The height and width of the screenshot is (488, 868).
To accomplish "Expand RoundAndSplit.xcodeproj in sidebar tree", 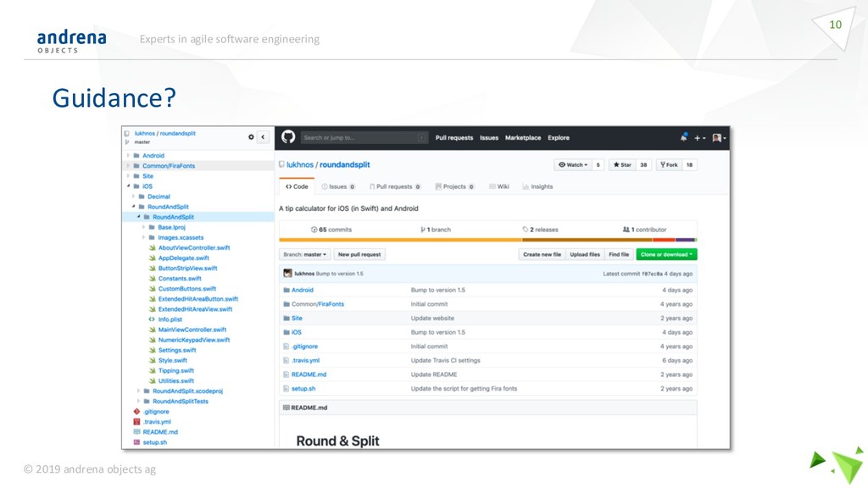I will coord(138,391).
